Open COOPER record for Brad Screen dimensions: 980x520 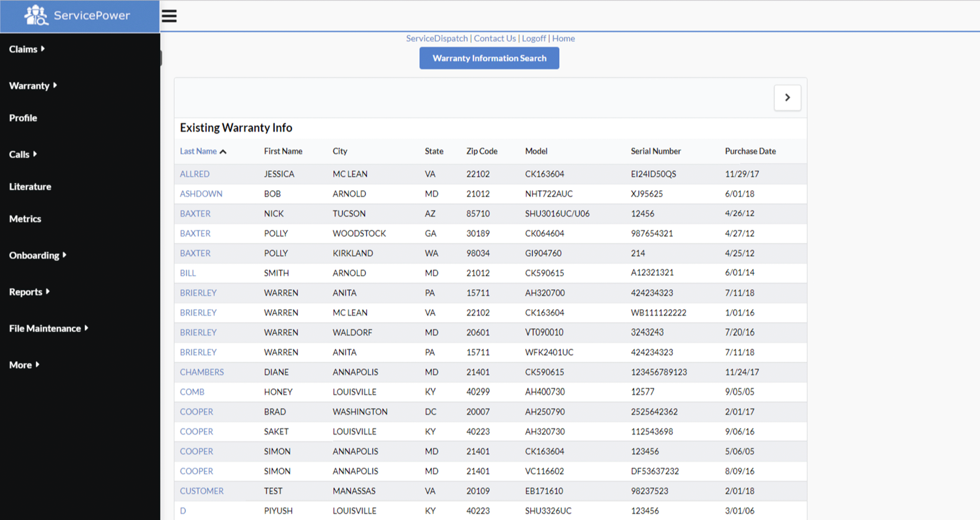coord(196,411)
